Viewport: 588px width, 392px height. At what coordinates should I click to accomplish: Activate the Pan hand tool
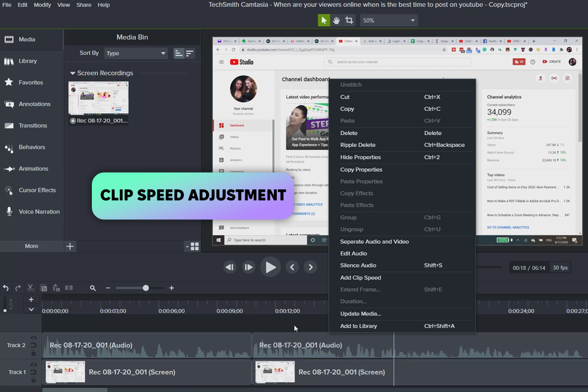pyautogui.click(x=336, y=20)
